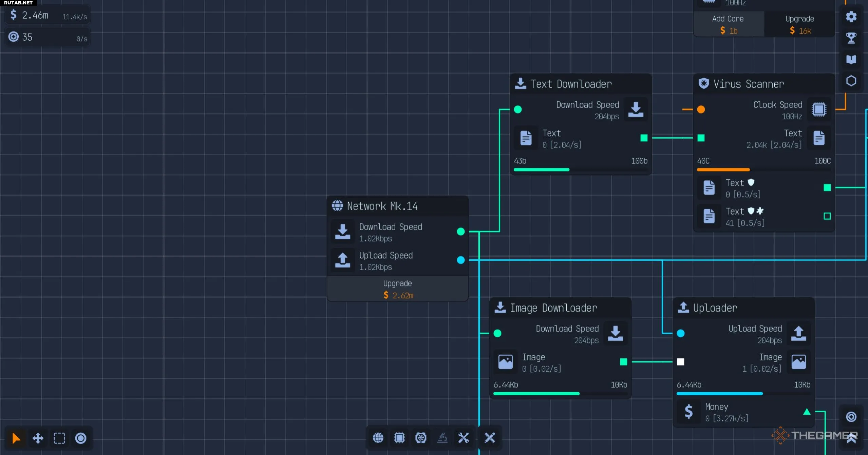
Task: Select the orange pointer cursor tool
Action: pos(16,438)
